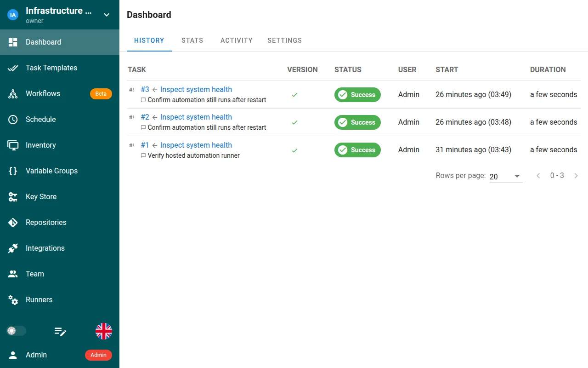Open task #3 link

(x=145, y=90)
